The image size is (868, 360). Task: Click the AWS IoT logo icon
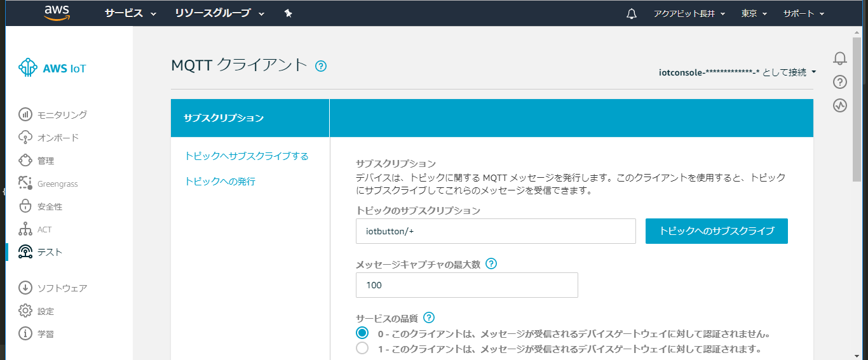point(28,68)
